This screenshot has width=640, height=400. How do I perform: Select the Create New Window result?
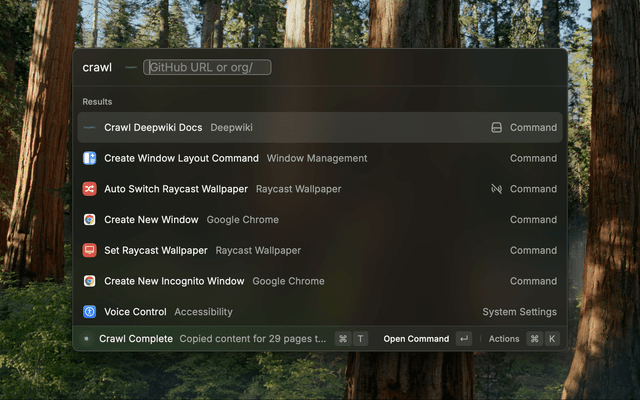coord(320,220)
